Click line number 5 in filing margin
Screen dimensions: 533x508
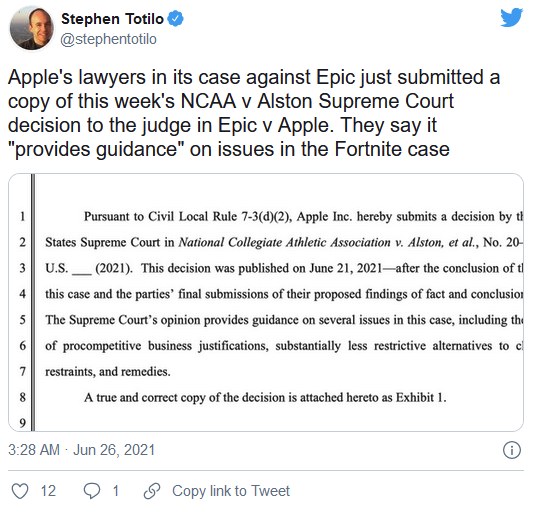click(22, 320)
